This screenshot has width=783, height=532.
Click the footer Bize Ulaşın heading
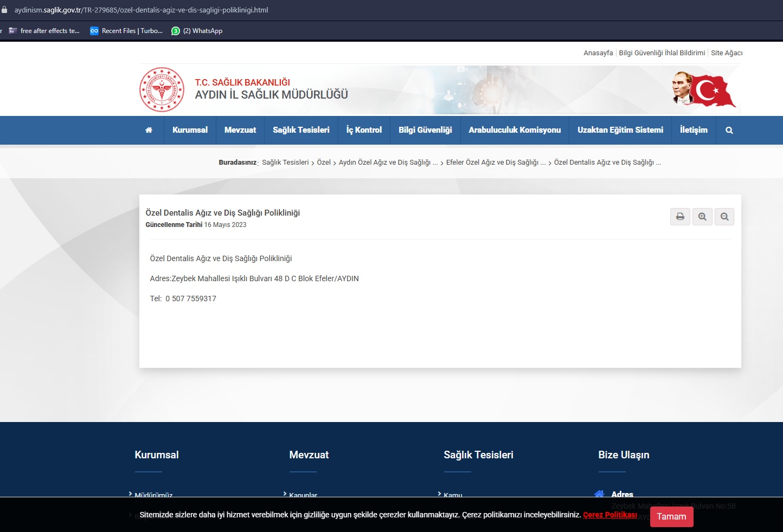point(624,455)
